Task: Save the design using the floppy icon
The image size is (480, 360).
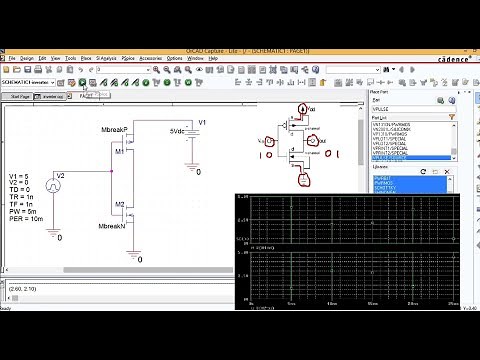Action: click(27, 69)
